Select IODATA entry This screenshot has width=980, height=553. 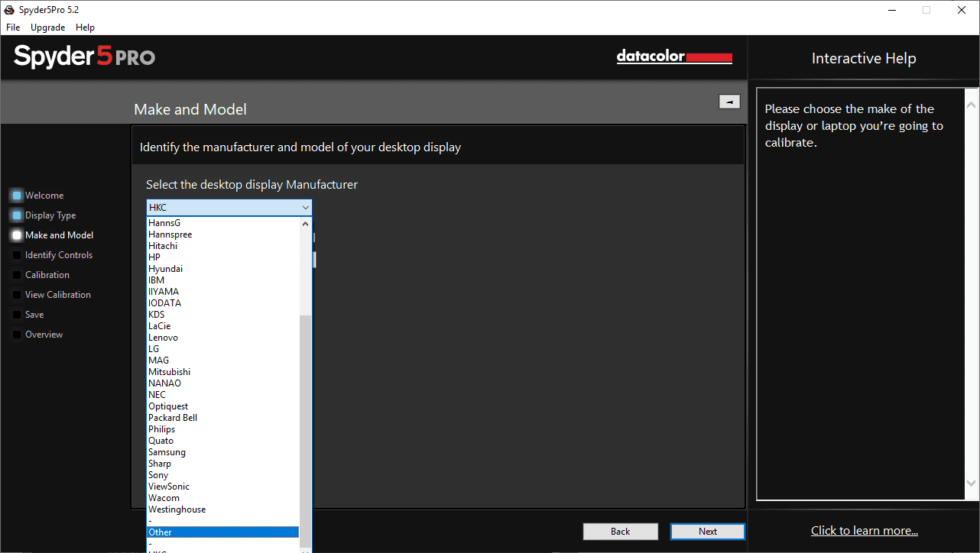click(222, 303)
